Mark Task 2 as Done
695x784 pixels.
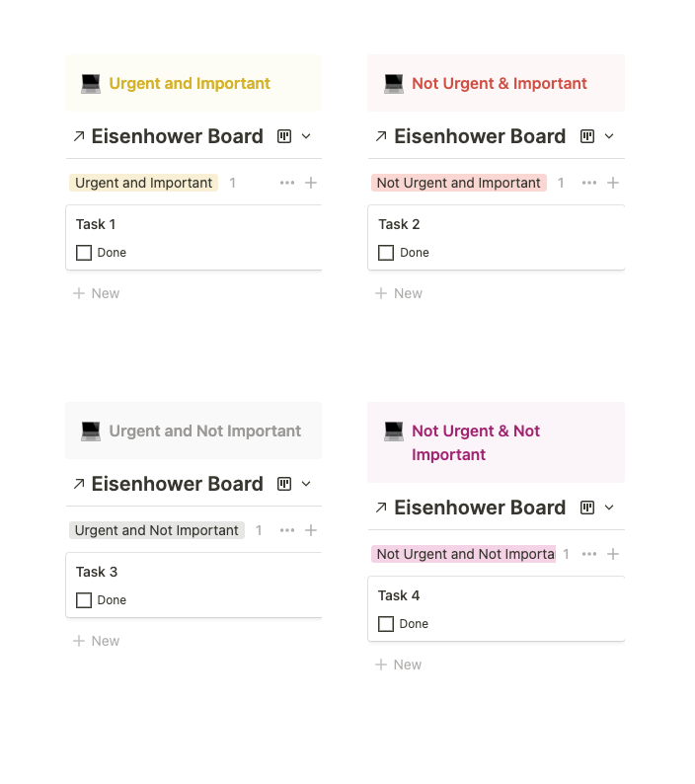tap(386, 253)
